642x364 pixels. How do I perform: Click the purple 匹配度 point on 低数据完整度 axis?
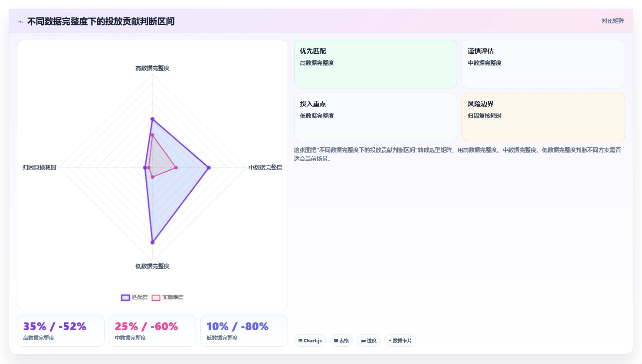(152, 243)
